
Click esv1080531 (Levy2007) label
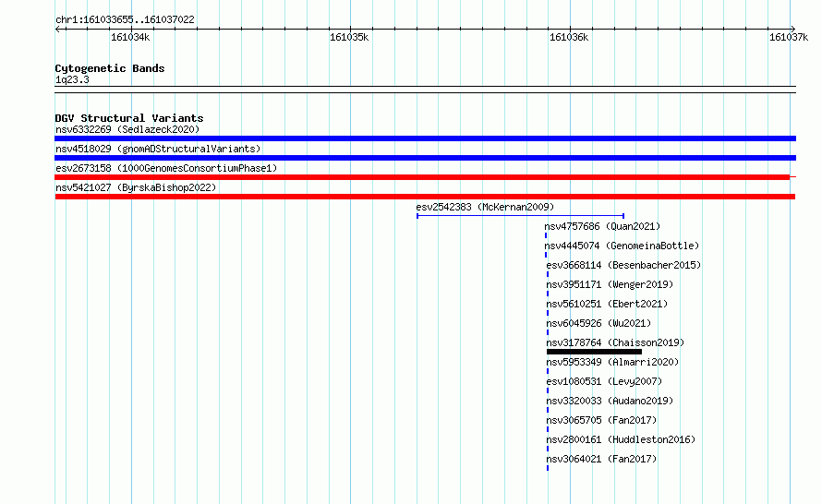click(604, 381)
